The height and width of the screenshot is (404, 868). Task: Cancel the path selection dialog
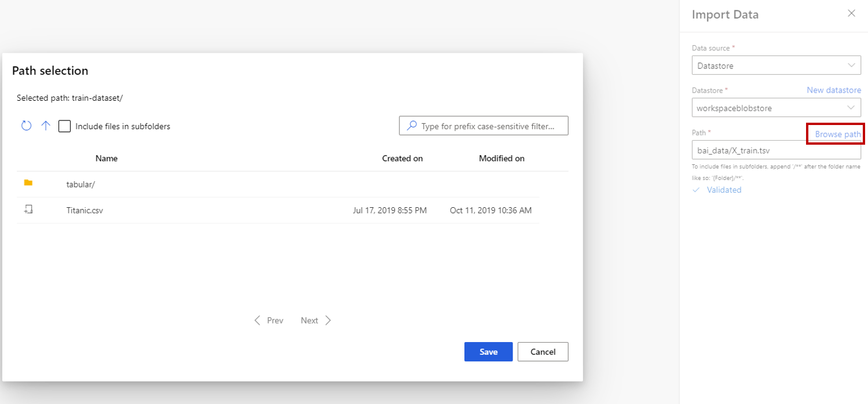tap(543, 352)
